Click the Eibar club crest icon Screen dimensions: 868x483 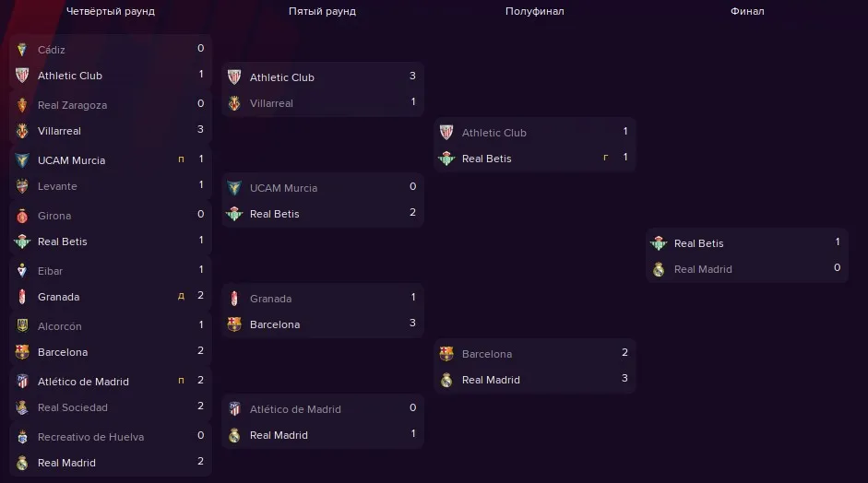click(x=22, y=271)
